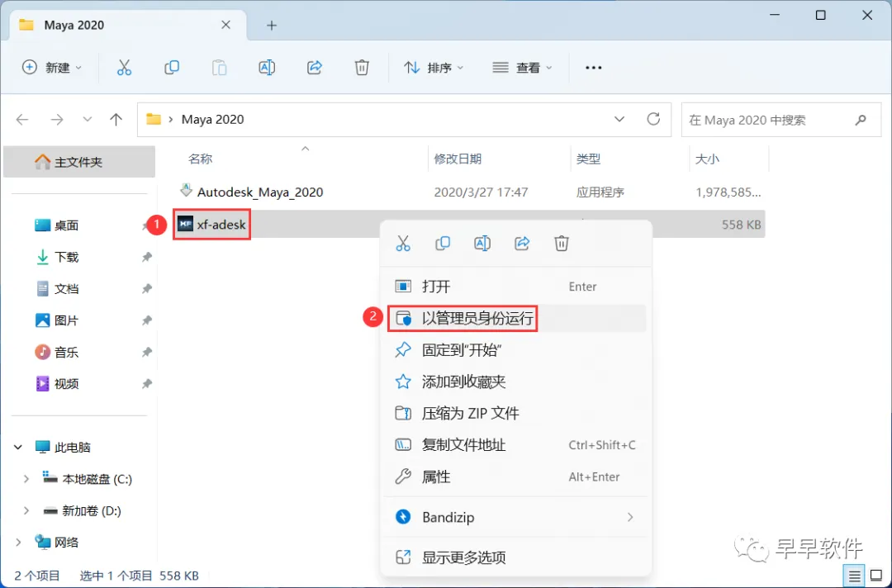Go up one folder level arrow
Viewport: 892px width, 588px height.
pyautogui.click(x=116, y=120)
